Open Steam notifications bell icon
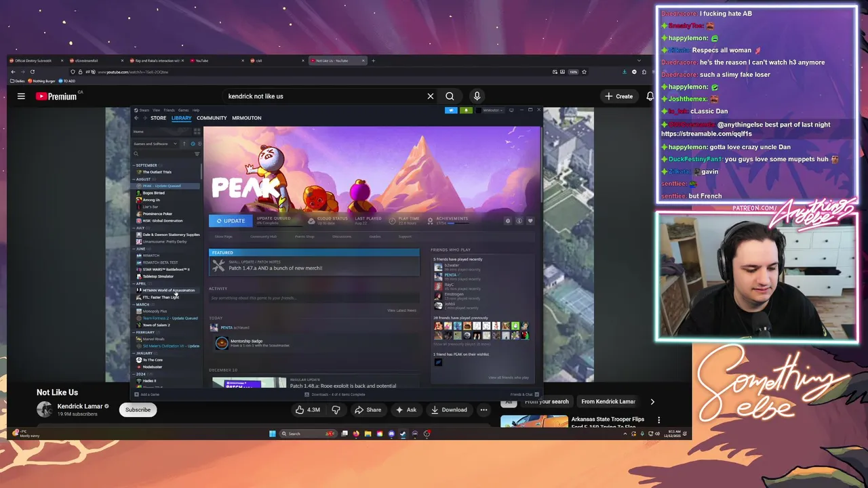868x488 pixels. pos(466,110)
